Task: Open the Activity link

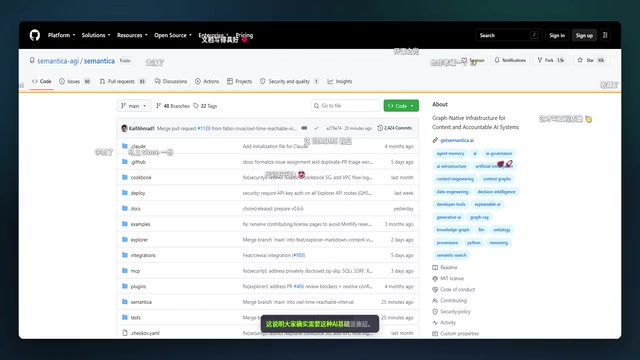Action: coord(448,322)
